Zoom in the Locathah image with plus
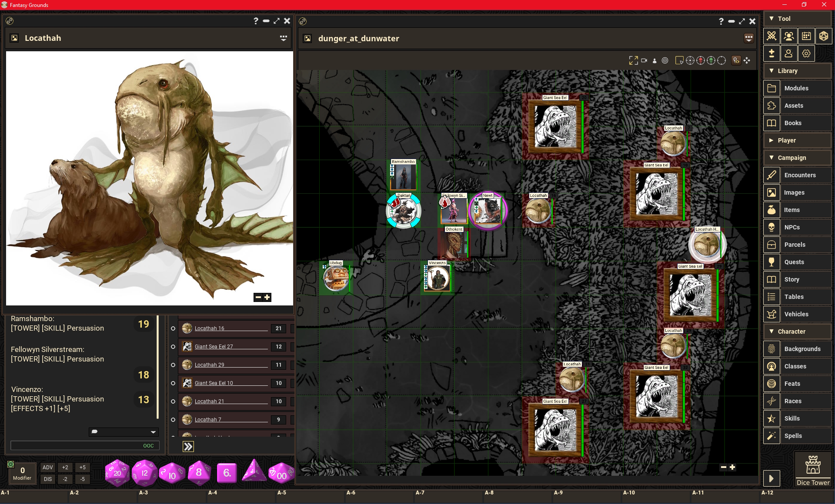Screen dimensions: 835x504 click(267, 297)
